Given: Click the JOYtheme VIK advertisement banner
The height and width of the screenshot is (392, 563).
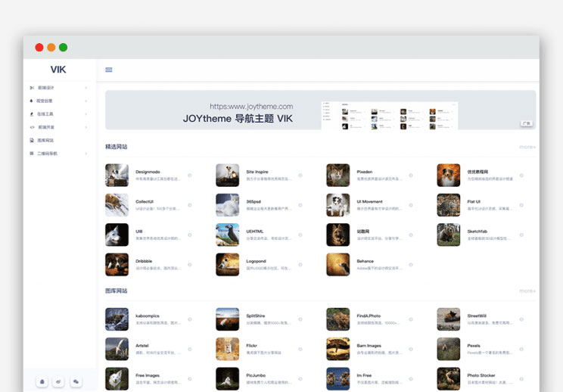Looking at the screenshot, I should click(320, 110).
